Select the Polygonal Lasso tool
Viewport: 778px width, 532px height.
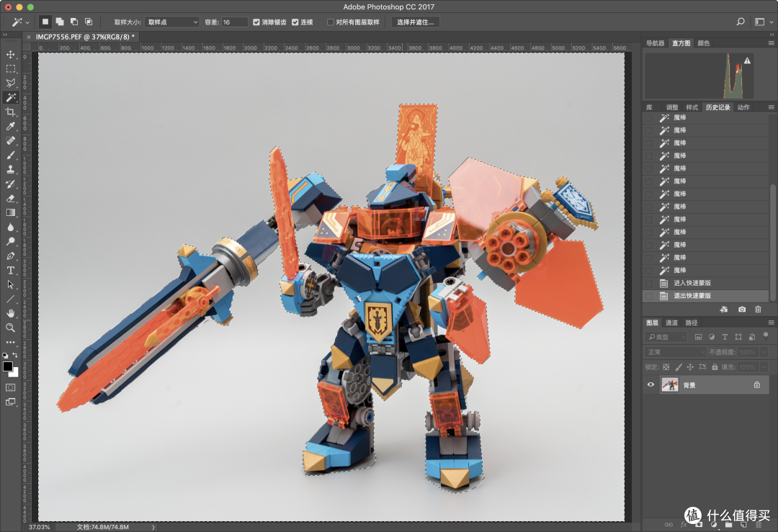[x=10, y=83]
